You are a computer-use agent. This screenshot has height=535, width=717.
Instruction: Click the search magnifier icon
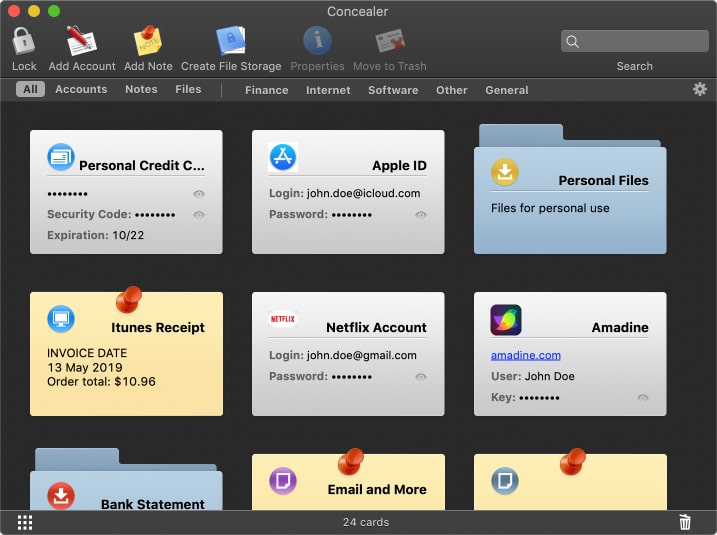[573, 42]
